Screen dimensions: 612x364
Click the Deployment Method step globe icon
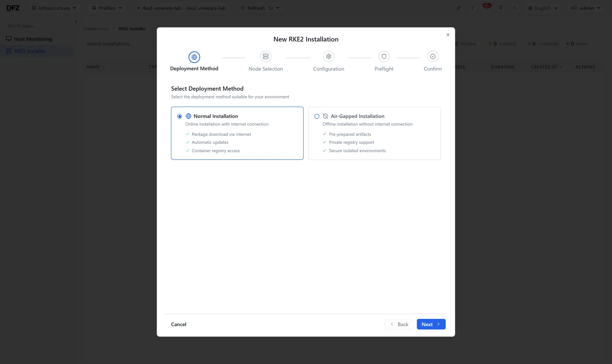click(194, 57)
